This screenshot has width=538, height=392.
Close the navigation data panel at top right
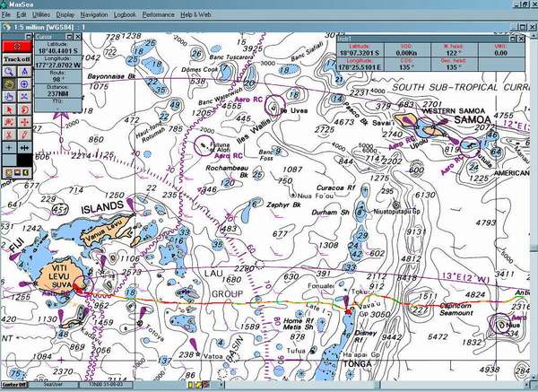tap(521, 39)
